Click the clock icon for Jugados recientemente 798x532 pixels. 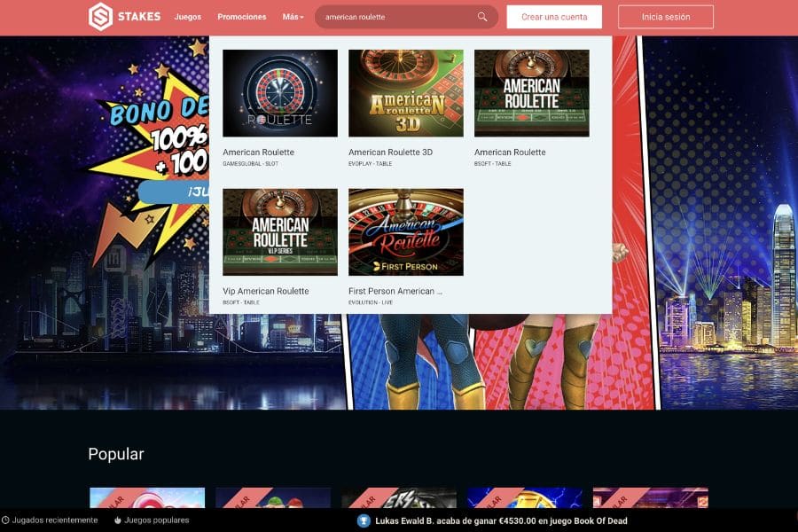pyautogui.click(x=5, y=520)
